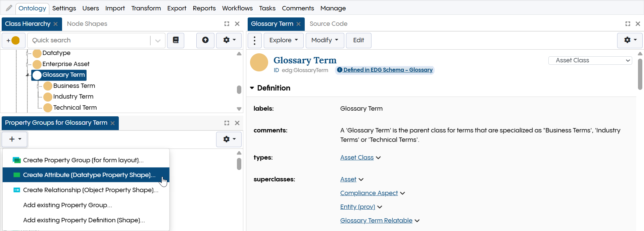Open the Asset Class dropdown selector

[590, 60]
